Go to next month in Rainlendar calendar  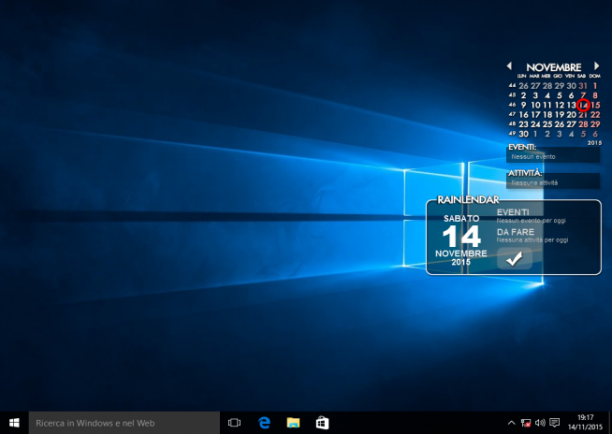click(596, 66)
